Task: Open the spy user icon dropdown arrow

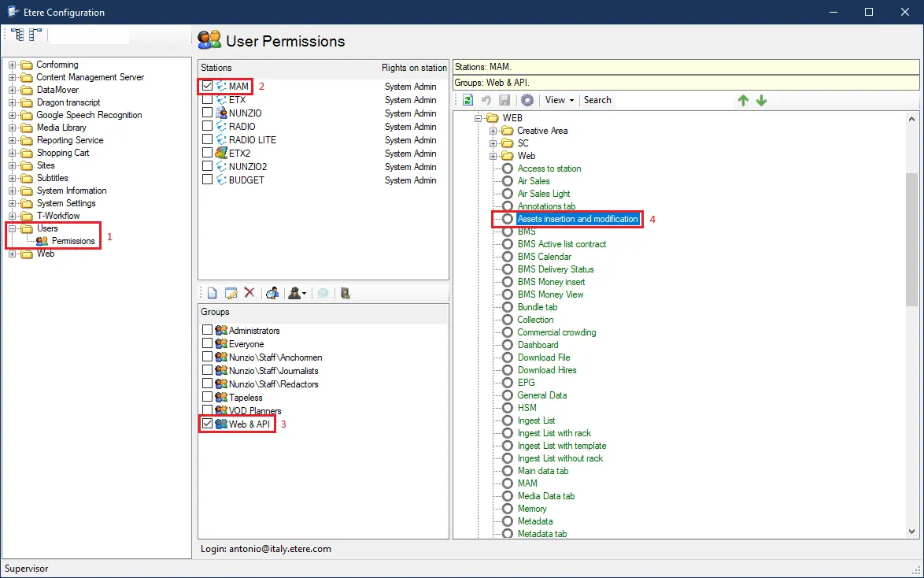Action: click(x=304, y=294)
